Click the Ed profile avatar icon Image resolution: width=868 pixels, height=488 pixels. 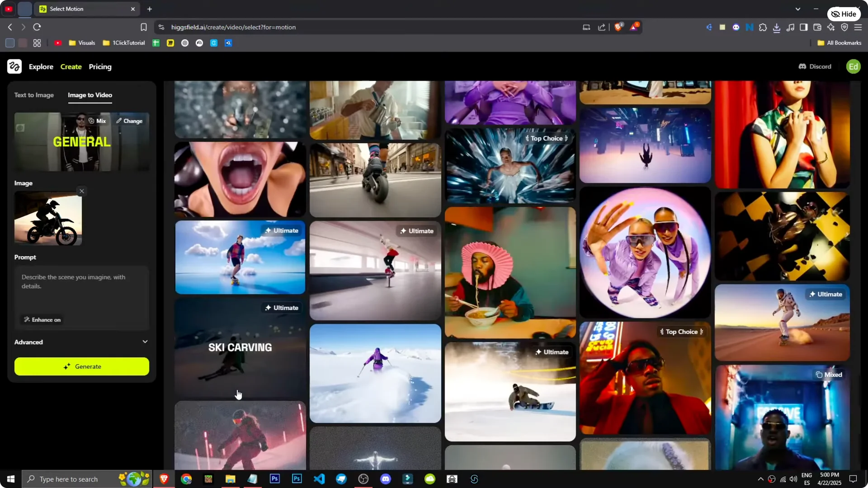(x=854, y=66)
